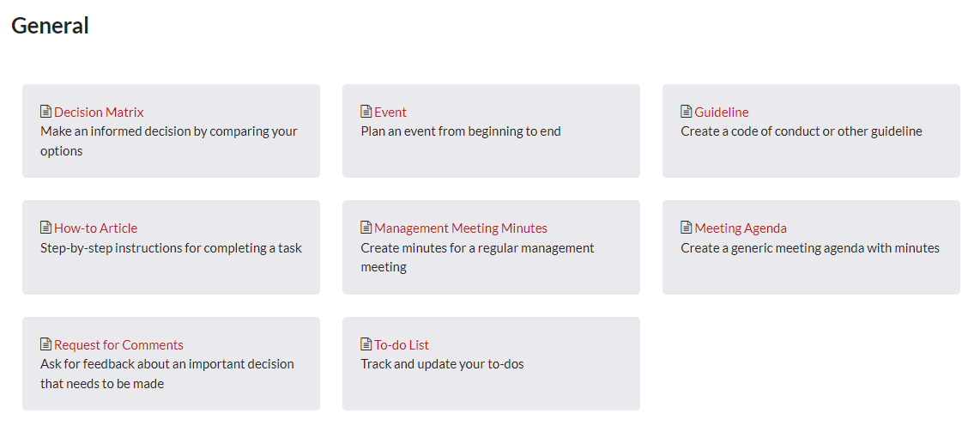Click the 'Step-by-step instructions' description card
Viewport: 980px width, 438px height.
tap(172, 247)
